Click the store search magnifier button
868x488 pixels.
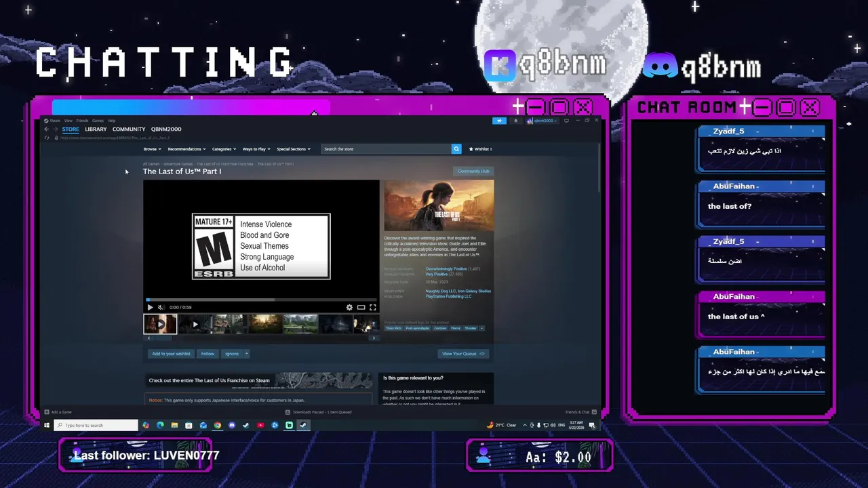pyautogui.click(x=456, y=148)
